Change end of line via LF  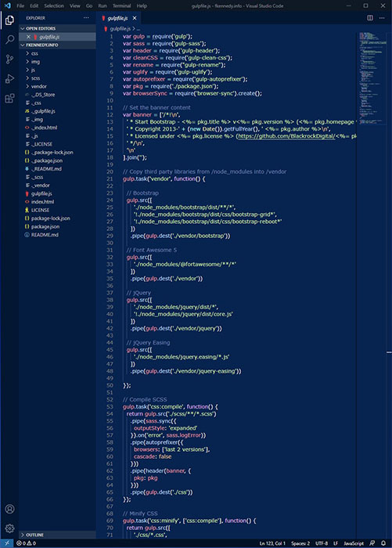336,543
